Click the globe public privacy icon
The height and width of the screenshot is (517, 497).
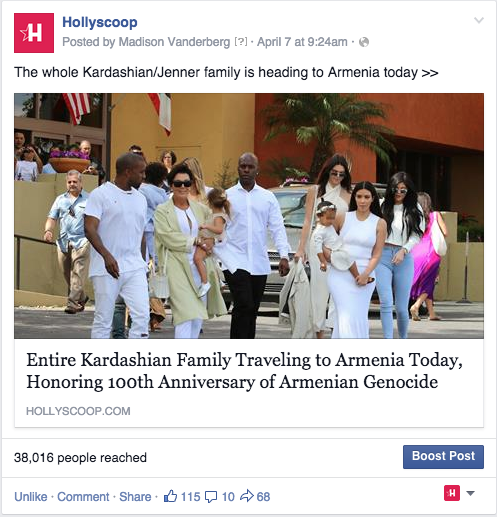point(364,42)
